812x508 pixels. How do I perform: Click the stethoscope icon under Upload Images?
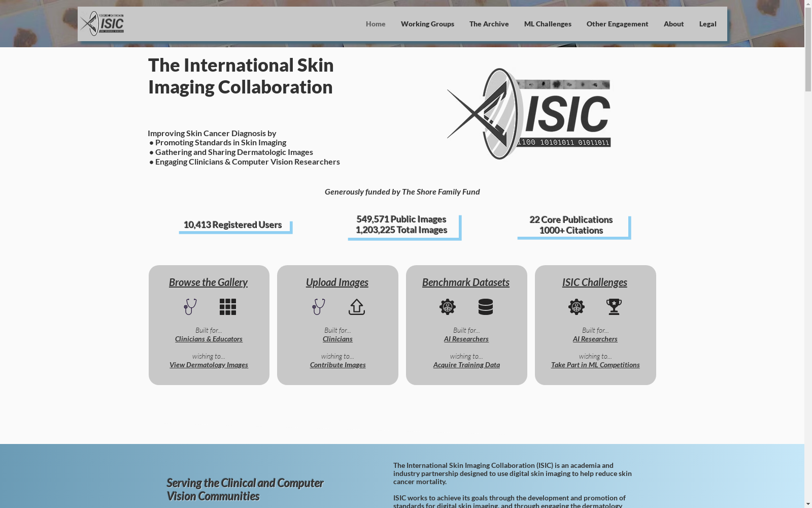click(319, 307)
